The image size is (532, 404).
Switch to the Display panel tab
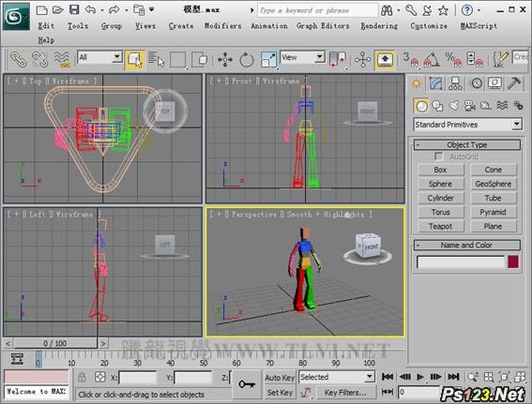[x=495, y=83]
